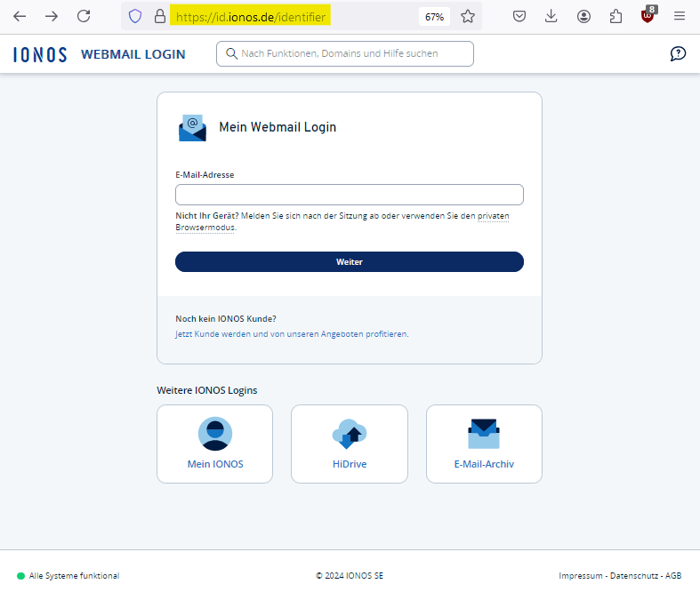Screen dimensions: 700x600
Task: Click the help chat bubble icon
Action: point(678,53)
